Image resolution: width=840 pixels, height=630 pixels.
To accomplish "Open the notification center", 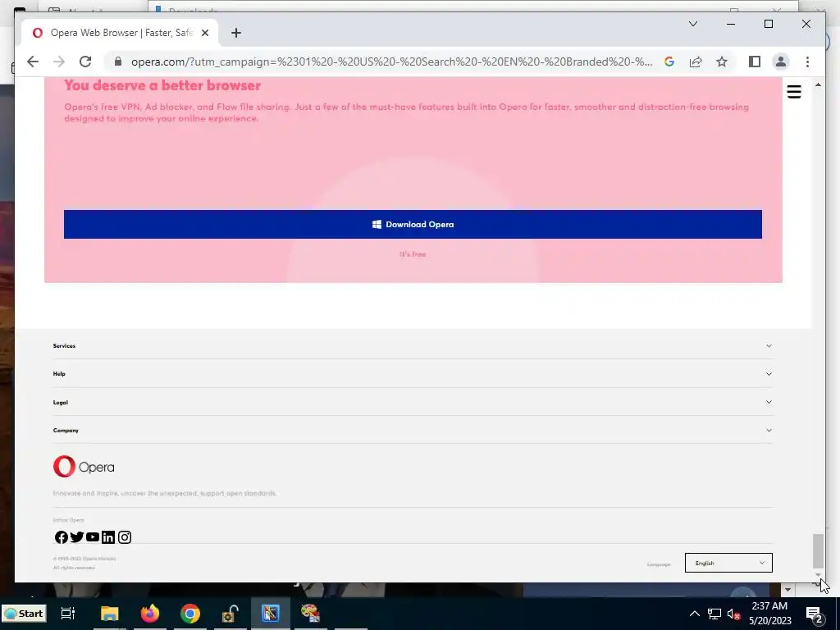I will pyautogui.click(x=815, y=614).
